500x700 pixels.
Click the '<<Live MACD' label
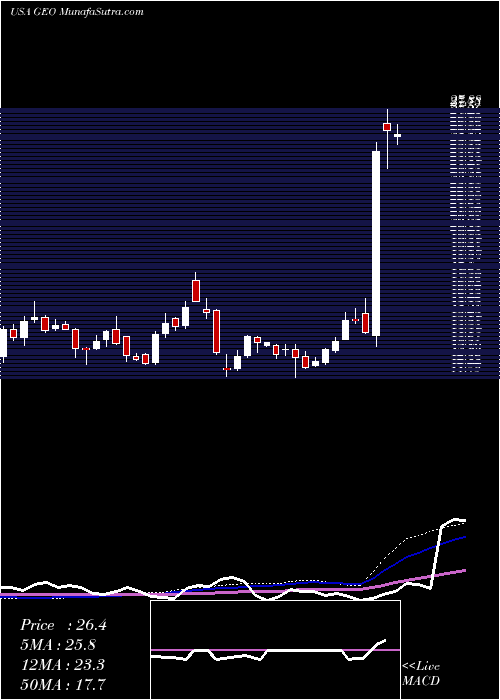click(421, 674)
